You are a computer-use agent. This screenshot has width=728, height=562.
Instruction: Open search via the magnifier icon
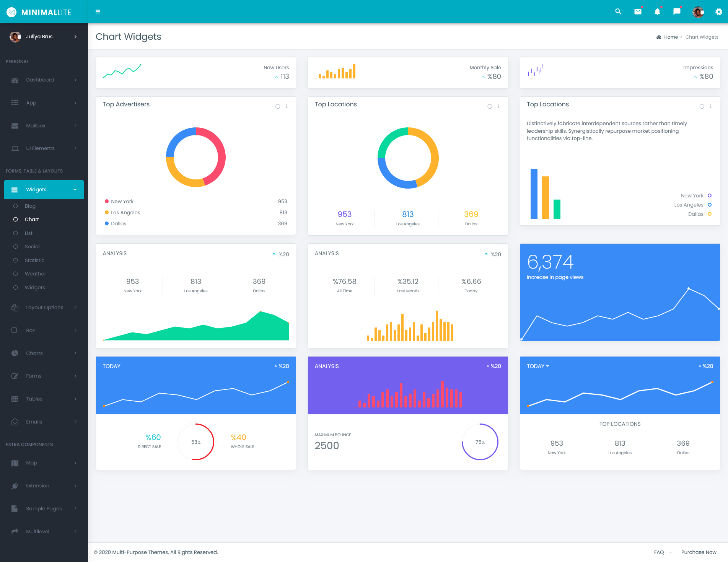pyautogui.click(x=618, y=11)
